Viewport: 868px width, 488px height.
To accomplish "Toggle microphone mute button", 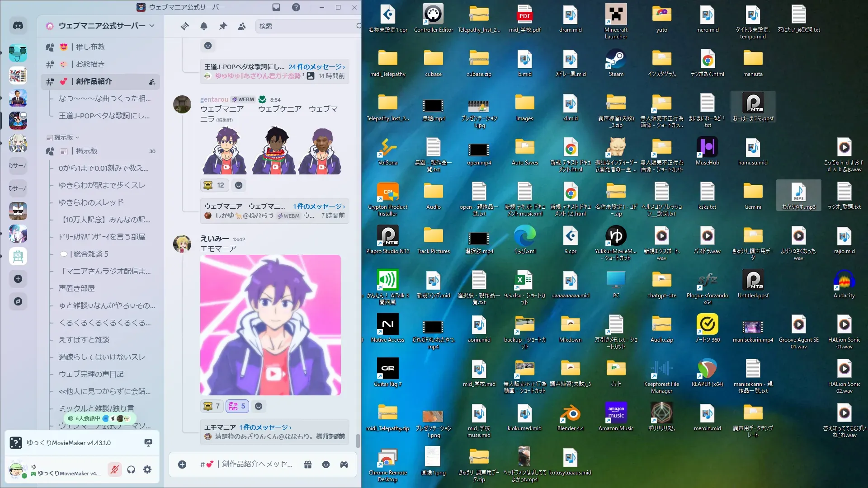I will click(114, 470).
